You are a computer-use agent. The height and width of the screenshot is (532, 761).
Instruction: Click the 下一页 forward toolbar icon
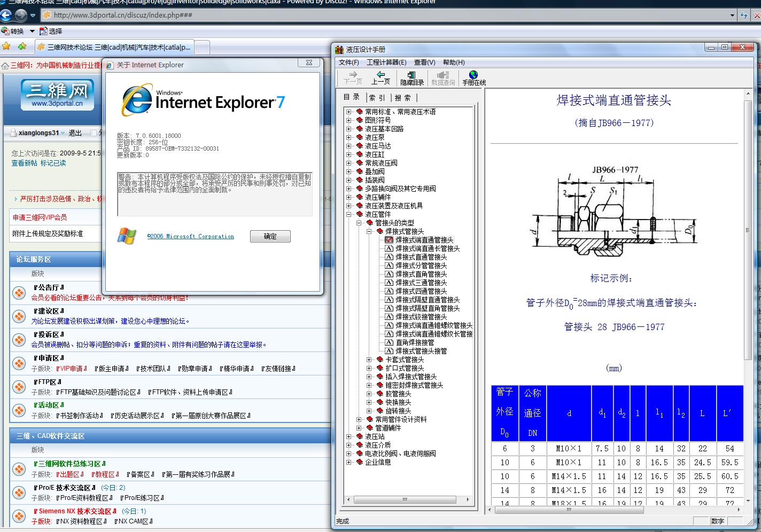pyautogui.click(x=353, y=78)
